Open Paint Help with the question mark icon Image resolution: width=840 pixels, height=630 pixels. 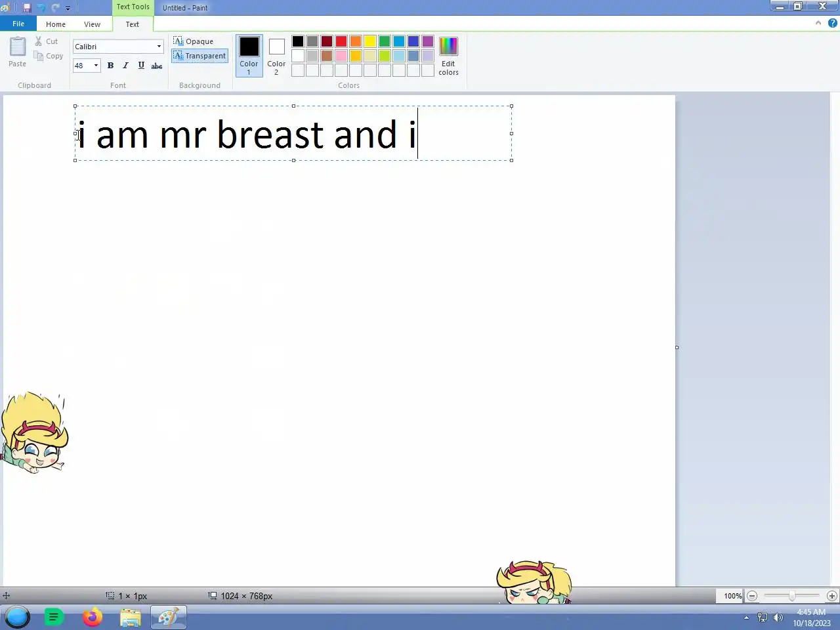pyautogui.click(x=833, y=23)
